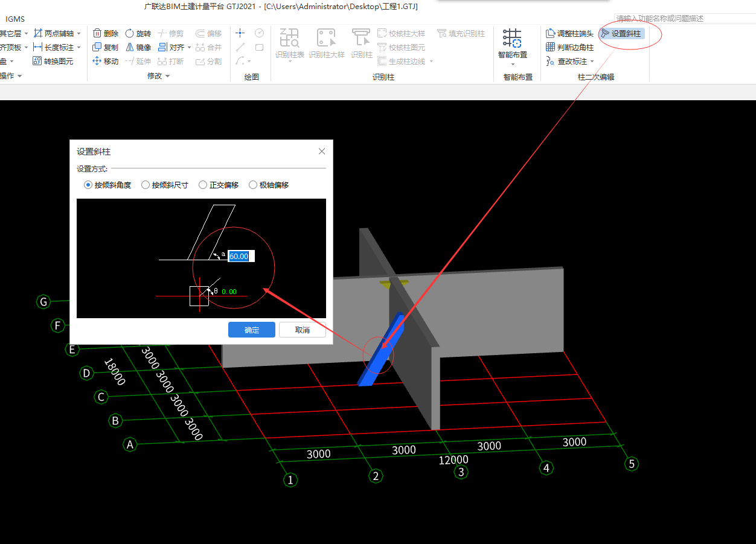Screen dimensions: 756x544
Task: Open the IGMS tab
Action: click(x=15, y=19)
